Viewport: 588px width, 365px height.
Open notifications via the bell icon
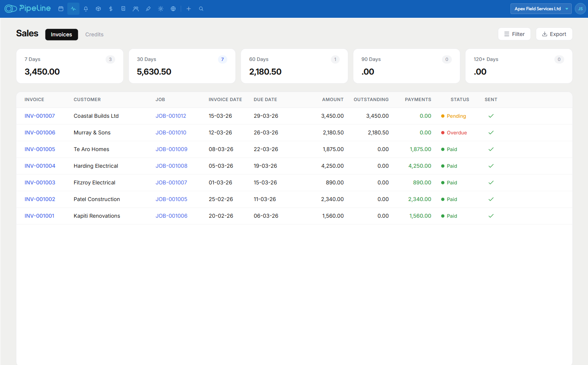tap(85, 8)
